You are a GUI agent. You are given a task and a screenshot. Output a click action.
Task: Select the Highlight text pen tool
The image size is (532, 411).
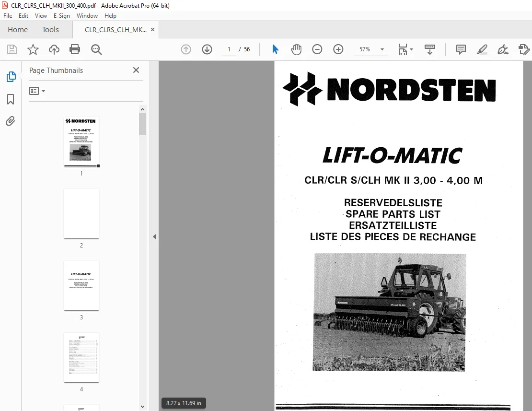(482, 49)
